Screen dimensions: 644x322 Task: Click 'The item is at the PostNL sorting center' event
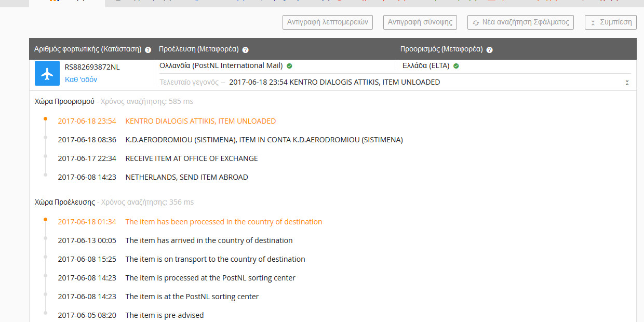(192, 297)
